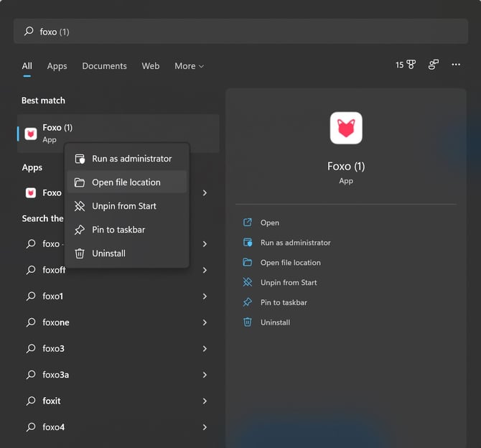Click the Foxo (1) icon in Best match
This screenshot has width=481, height=448.
(x=31, y=134)
